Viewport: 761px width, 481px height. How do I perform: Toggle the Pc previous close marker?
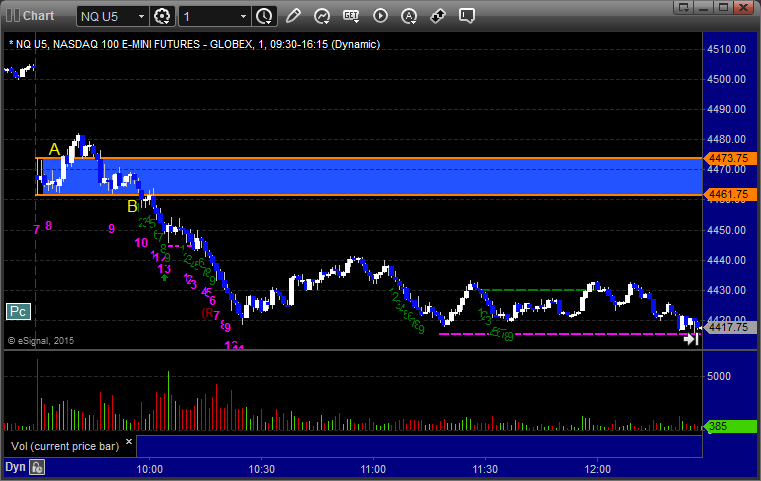(17, 311)
